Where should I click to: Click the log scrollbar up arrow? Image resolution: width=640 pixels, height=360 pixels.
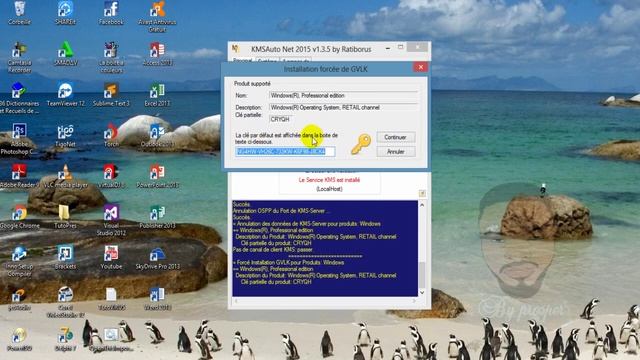pyautogui.click(x=422, y=204)
